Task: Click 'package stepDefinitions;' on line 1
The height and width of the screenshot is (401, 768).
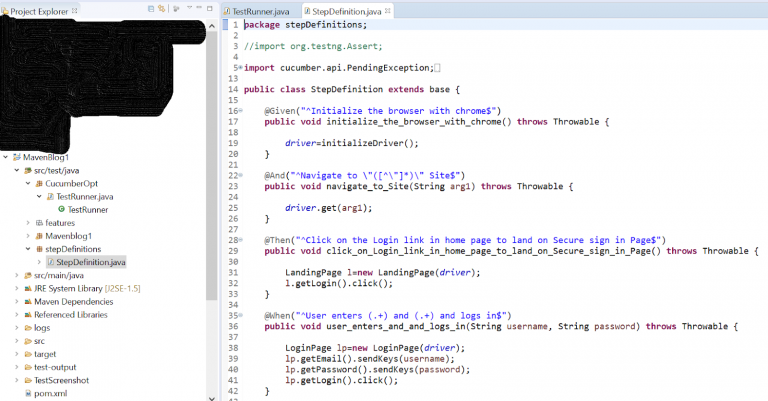Action: [305, 25]
